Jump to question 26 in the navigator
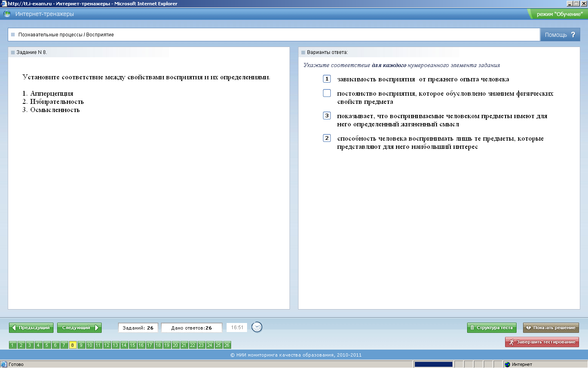 pos(227,345)
